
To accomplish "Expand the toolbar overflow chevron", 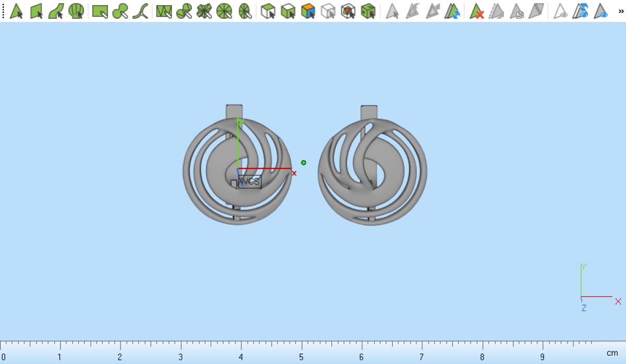I will [620, 10].
